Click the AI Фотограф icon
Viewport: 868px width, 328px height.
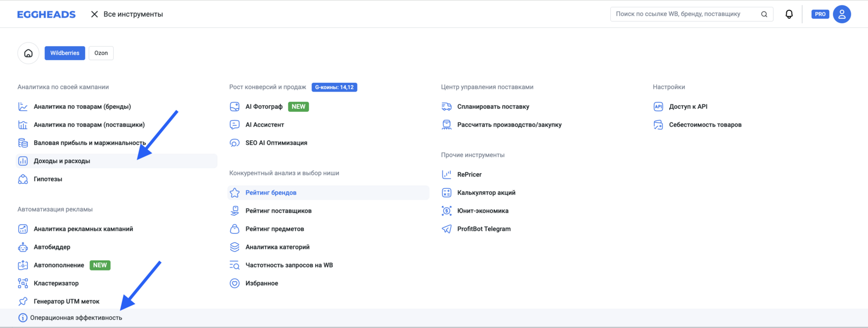pos(235,107)
